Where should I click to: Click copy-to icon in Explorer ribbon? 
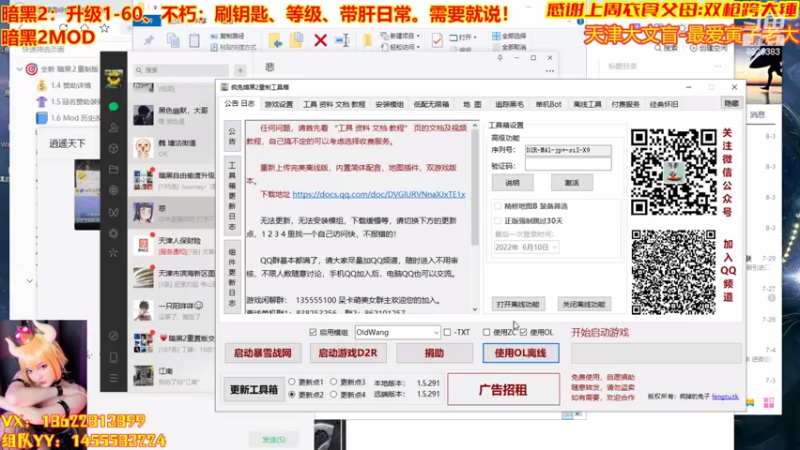[x=296, y=40]
